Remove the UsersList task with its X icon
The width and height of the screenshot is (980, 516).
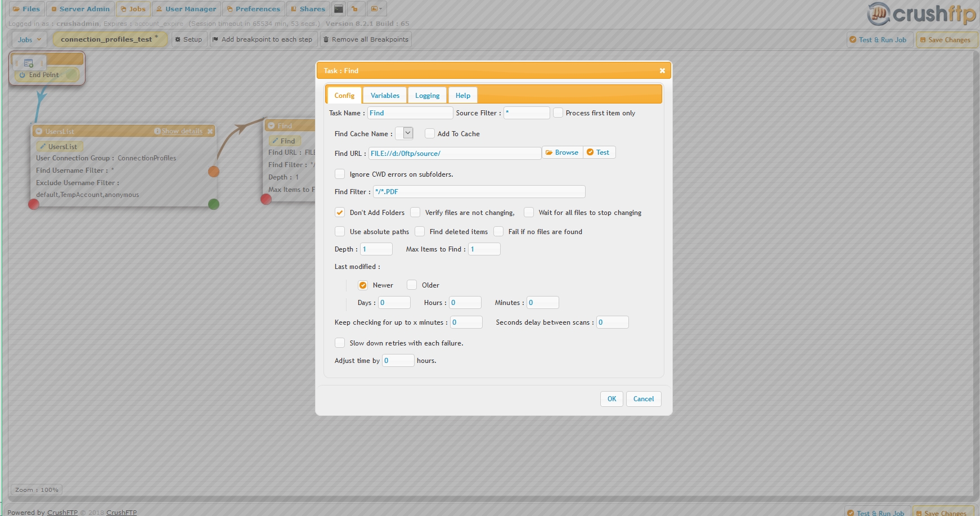click(x=210, y=132)
